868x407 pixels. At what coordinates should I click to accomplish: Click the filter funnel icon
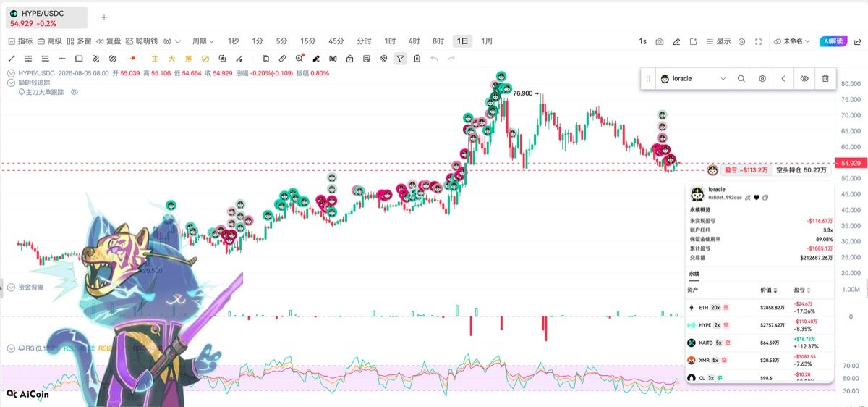click(x=400, y=58)
